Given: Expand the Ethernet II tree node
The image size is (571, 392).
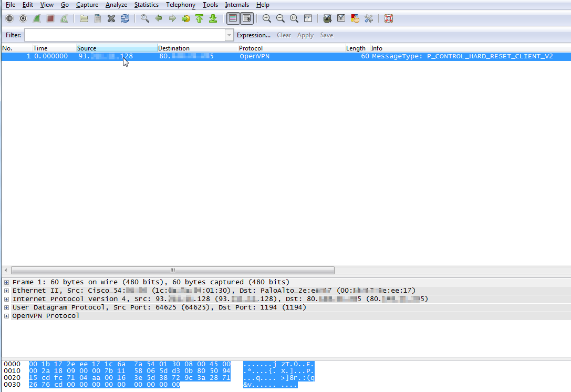Looking at the screenshot, I should [6, 291].
